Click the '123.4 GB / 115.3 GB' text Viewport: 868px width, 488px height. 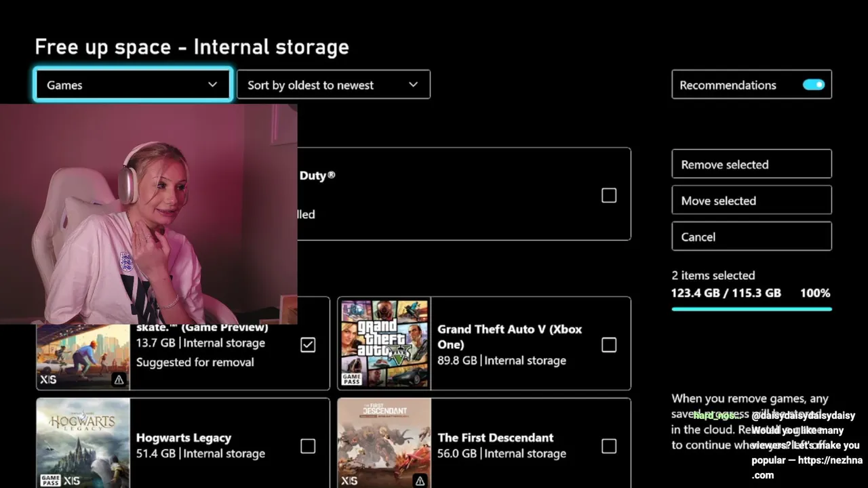coord(726,293)
